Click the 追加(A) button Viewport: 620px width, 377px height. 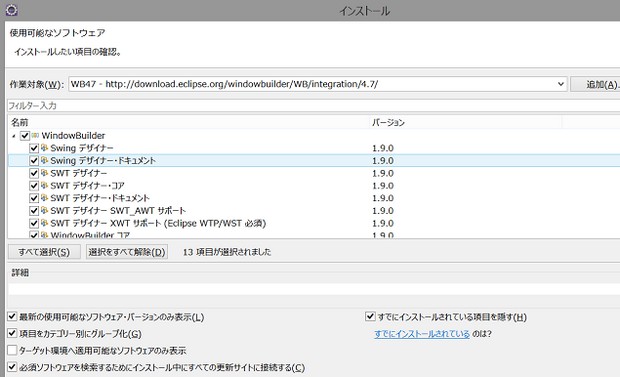tap(595, 84)
